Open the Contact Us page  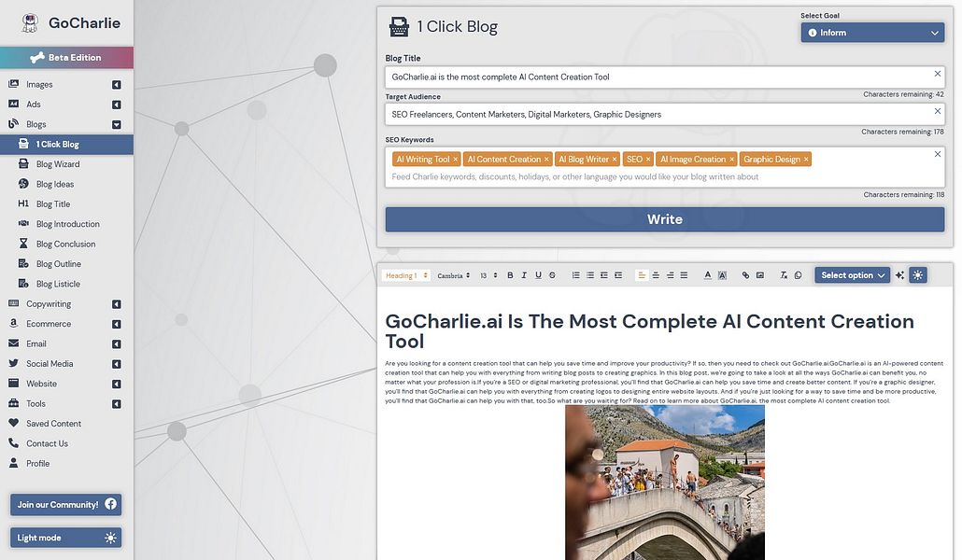click(47, 443)
